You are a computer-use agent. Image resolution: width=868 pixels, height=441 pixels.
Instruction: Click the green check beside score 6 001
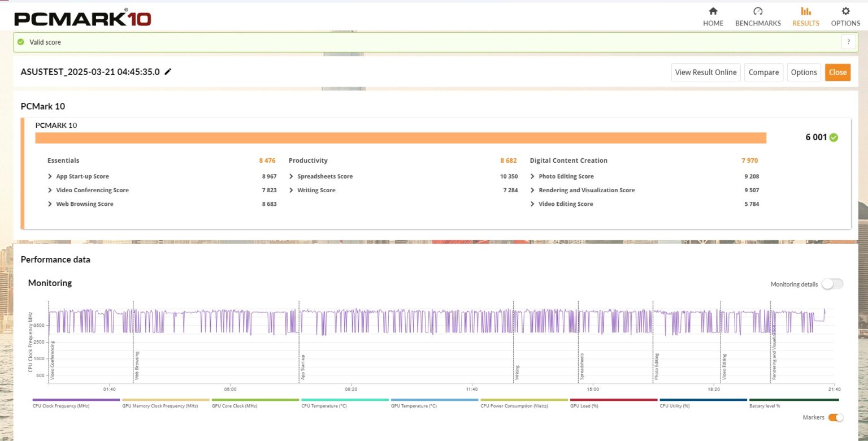[834, 137]
